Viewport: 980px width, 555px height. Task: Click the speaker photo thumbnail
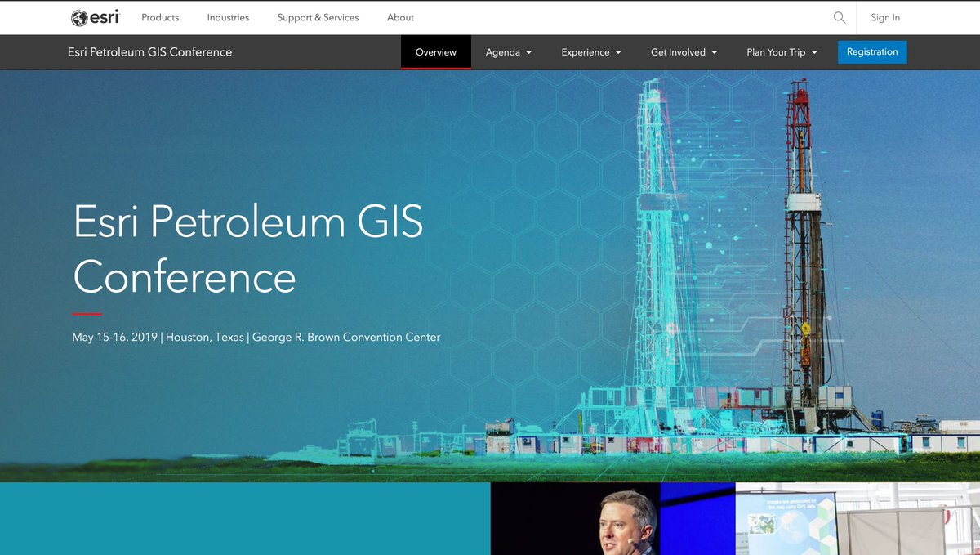coord(613,518)
